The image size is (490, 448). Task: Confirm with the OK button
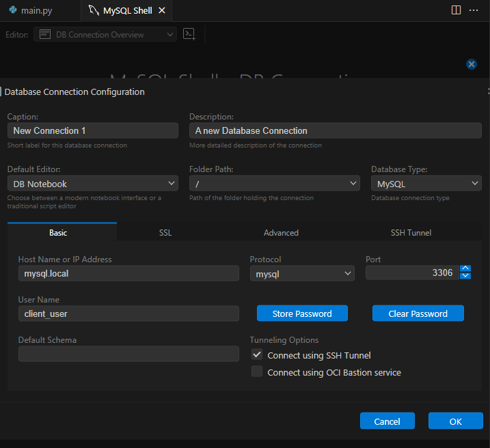[456, 421]
